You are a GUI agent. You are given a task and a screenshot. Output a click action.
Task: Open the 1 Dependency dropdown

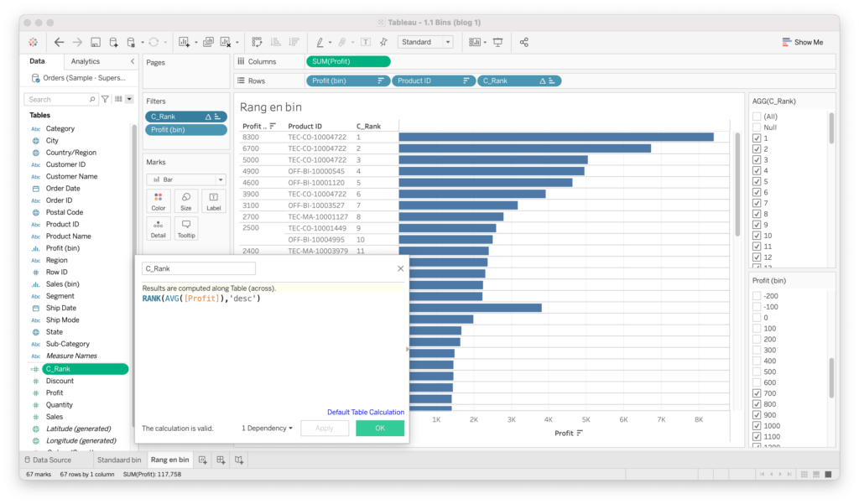coord(268,429)
